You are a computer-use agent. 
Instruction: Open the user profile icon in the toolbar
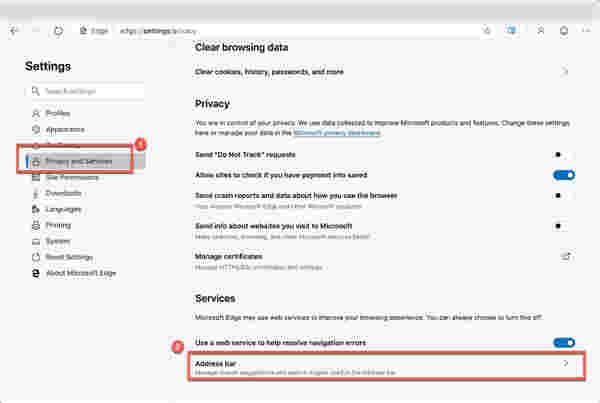click(x=541, y=31)
